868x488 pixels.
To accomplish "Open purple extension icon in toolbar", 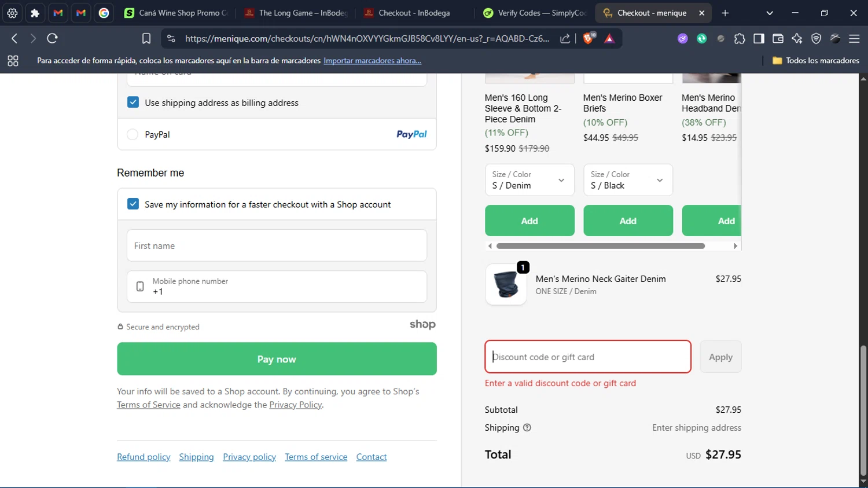I will click(x=683, y=38).
